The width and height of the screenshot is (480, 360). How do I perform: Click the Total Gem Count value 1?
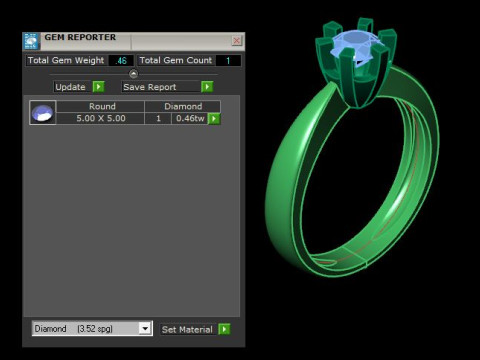[x=228, y=61]
